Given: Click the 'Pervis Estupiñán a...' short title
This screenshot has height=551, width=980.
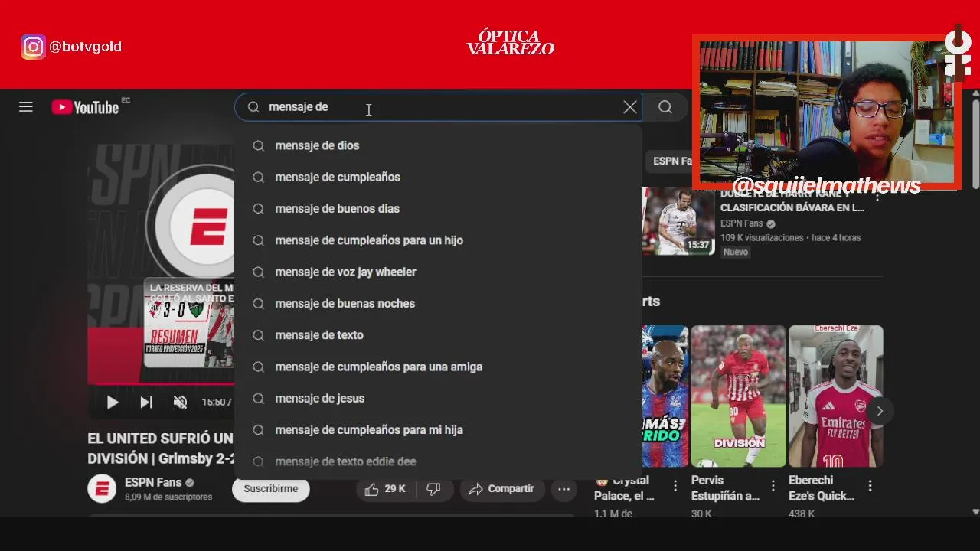Looking at the screenshot, I should tap(725, 488).
